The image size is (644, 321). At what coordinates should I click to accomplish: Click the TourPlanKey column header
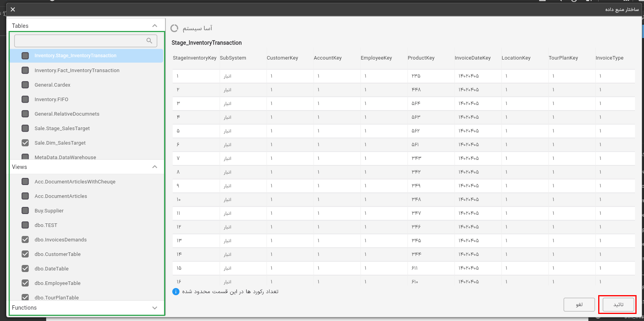563,58
